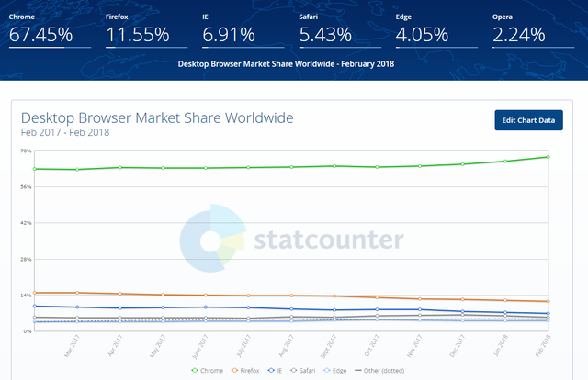Click the IE 6.91% statistic
588x380 pixels.
click(243, 30)
